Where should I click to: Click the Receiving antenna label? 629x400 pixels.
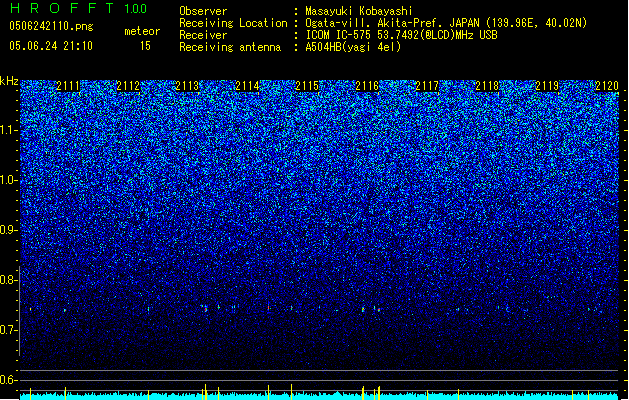point(230,47)
